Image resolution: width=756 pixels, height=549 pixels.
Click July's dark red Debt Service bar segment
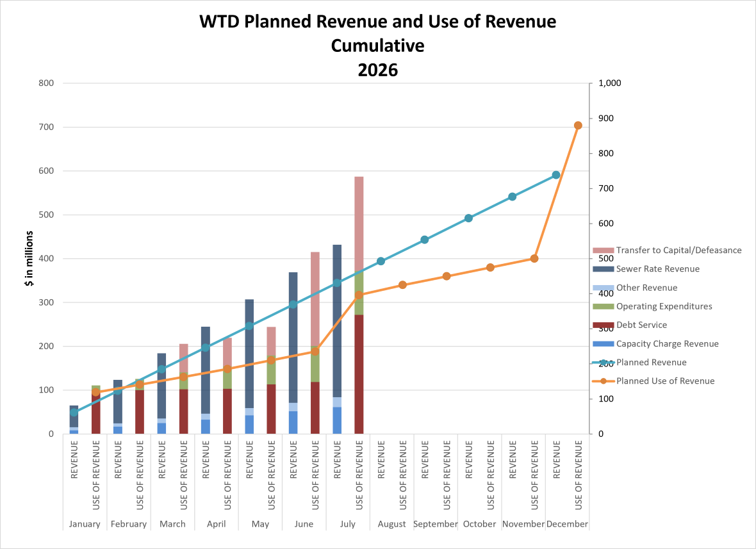click(359, 374)
